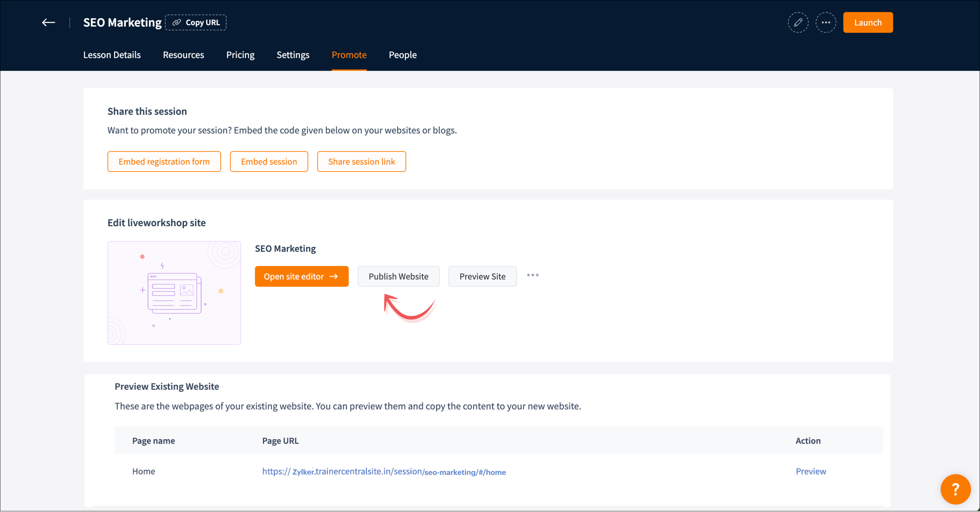Click Copy URL link chip
The image size is (980, 512).
[x=196, y=22]
